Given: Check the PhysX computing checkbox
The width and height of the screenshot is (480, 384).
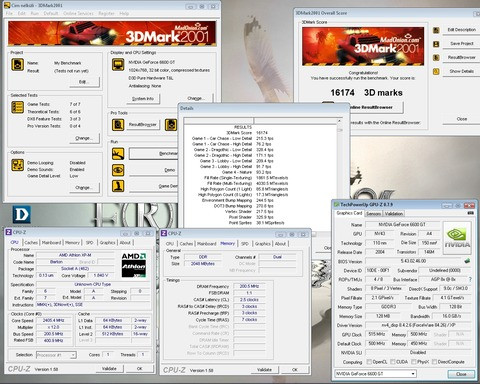Looking at the screenshot, I should click(414, 362).
